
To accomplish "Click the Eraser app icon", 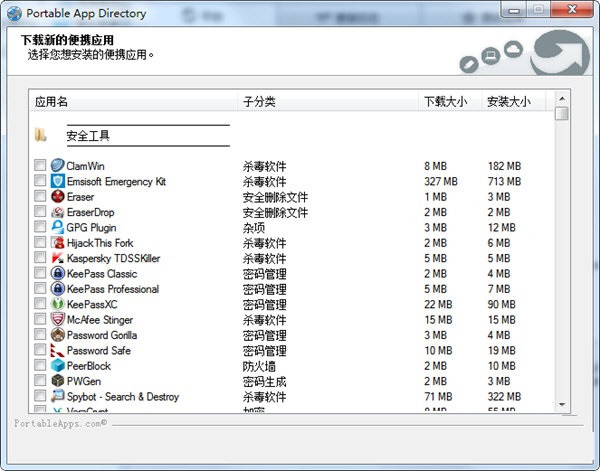I will pos(58,197).
